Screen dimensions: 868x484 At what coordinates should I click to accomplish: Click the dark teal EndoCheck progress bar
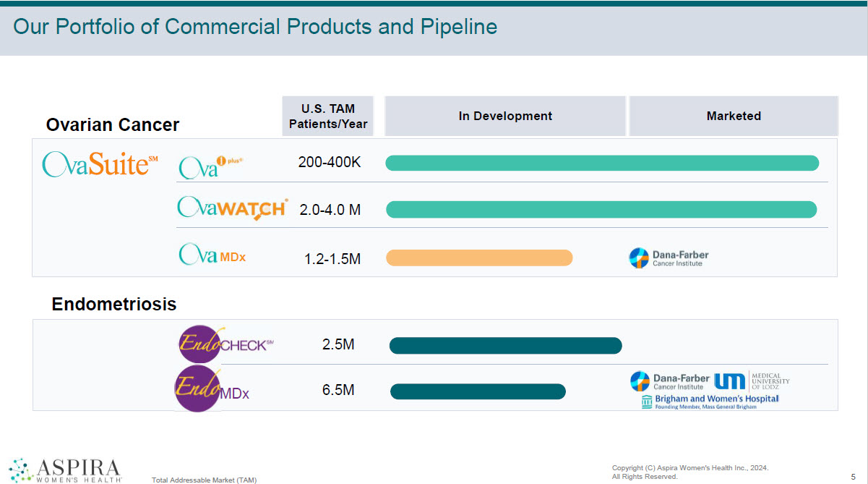tap(505, 346)
